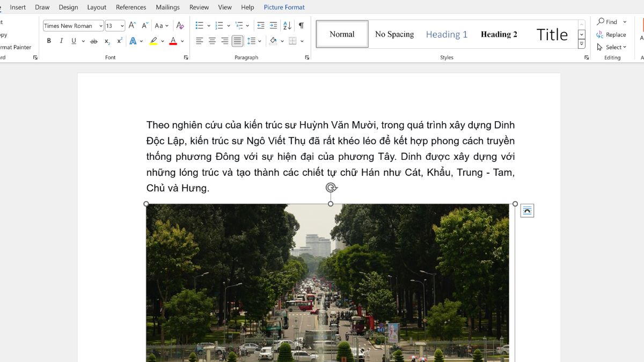Apply multilevel list

(239, 25)
